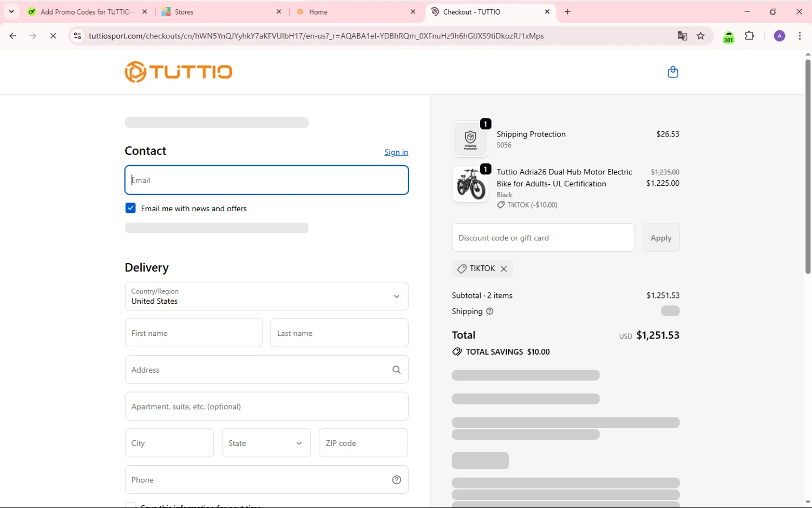This screenshot has width=812, height=508.
Task: Click the Address search magnifier icon
Action: tap(397, 370)
